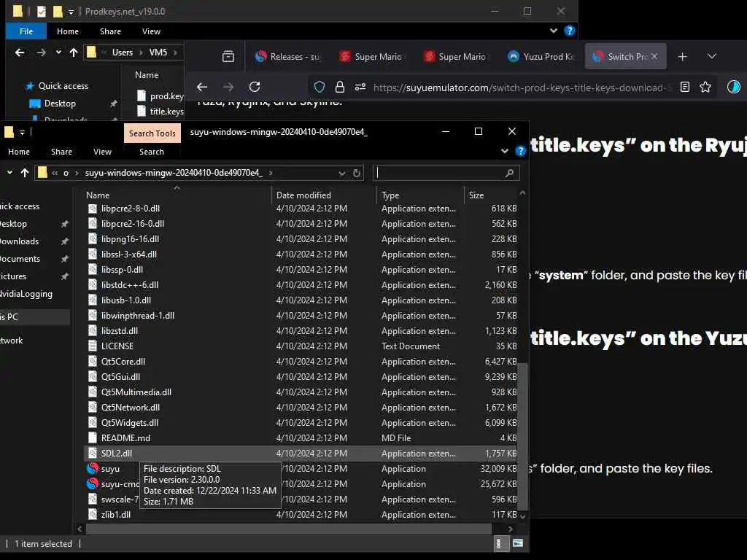Click the search magnifier in suyu folder window

(x=509, y=174)
